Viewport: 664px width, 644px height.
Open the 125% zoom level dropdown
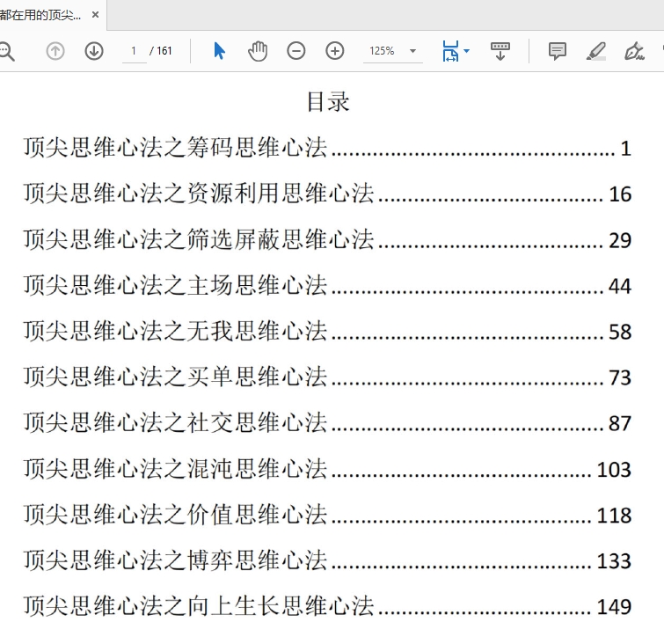click(392, 51)
